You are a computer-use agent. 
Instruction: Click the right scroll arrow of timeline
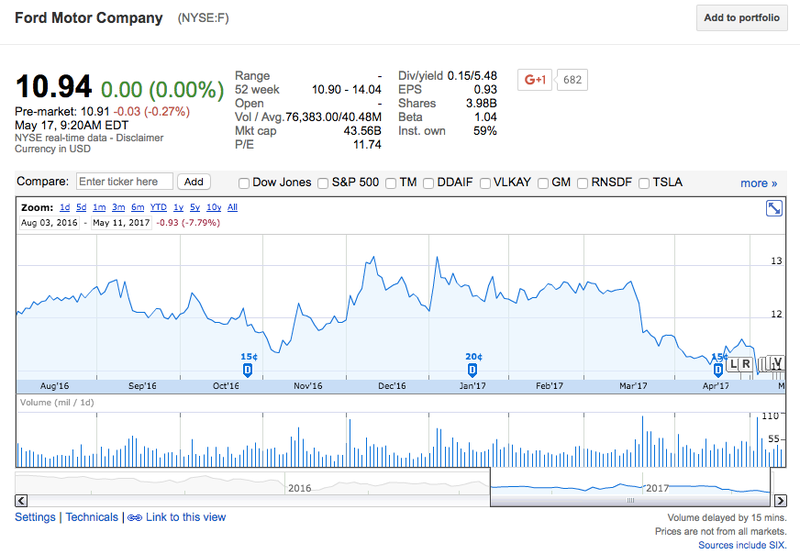pyautogui.click(x=780, y=500)
